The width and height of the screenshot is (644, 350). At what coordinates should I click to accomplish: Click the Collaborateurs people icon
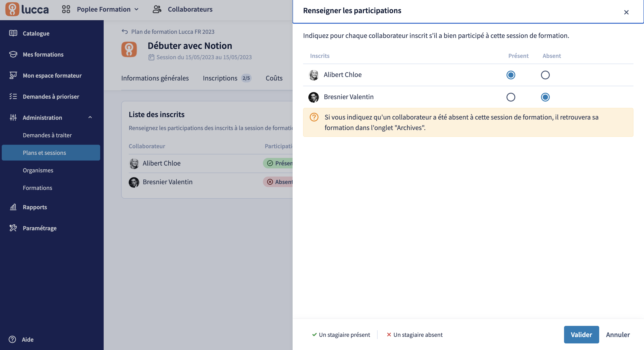point(157,9)
